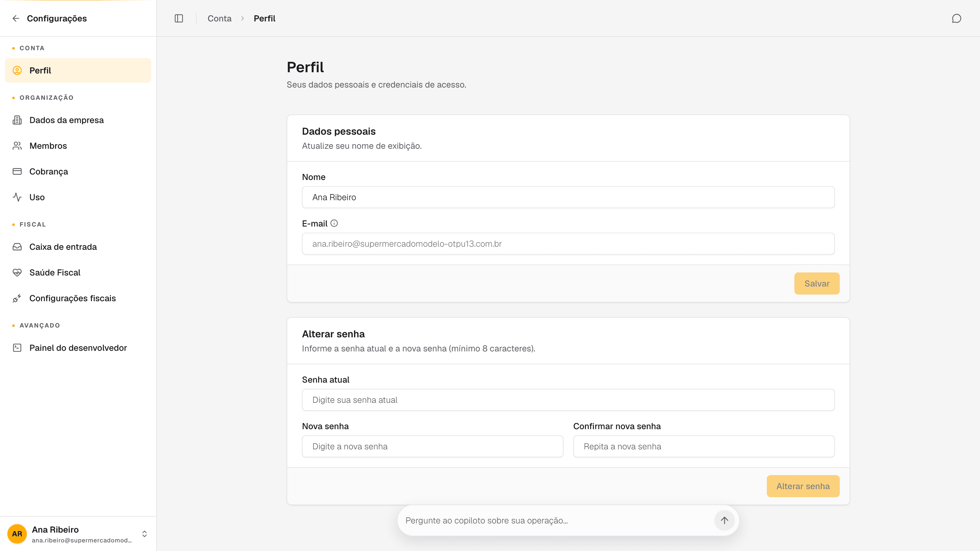Click the FISCAL section label
980x551 pixels.
33,224
